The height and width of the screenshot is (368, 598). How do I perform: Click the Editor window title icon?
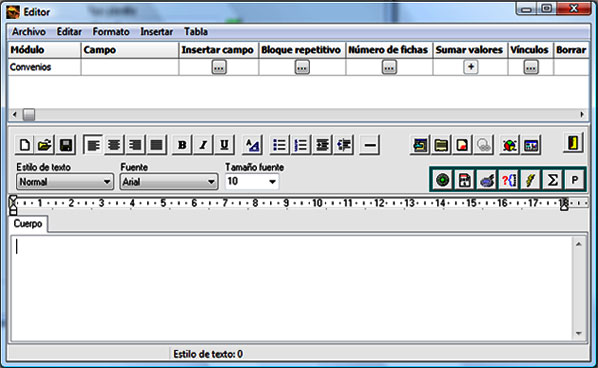click(x=13, y=12)
